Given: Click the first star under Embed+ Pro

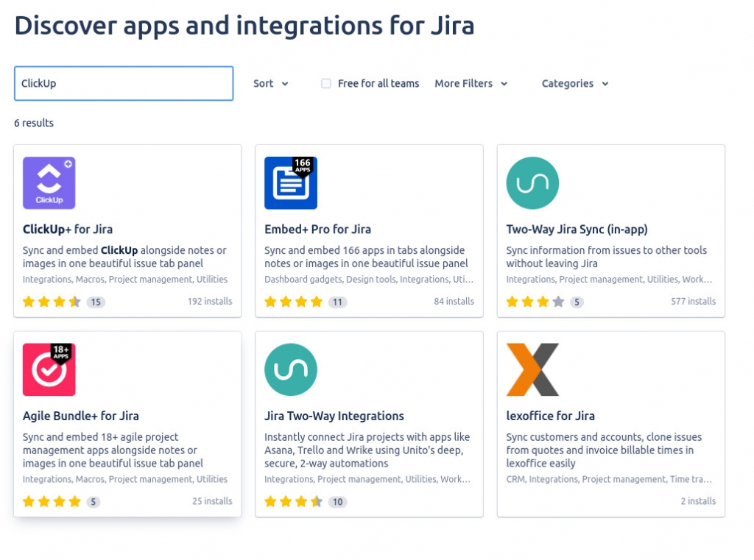Looking at the screenshot, I should coord(270,301).
